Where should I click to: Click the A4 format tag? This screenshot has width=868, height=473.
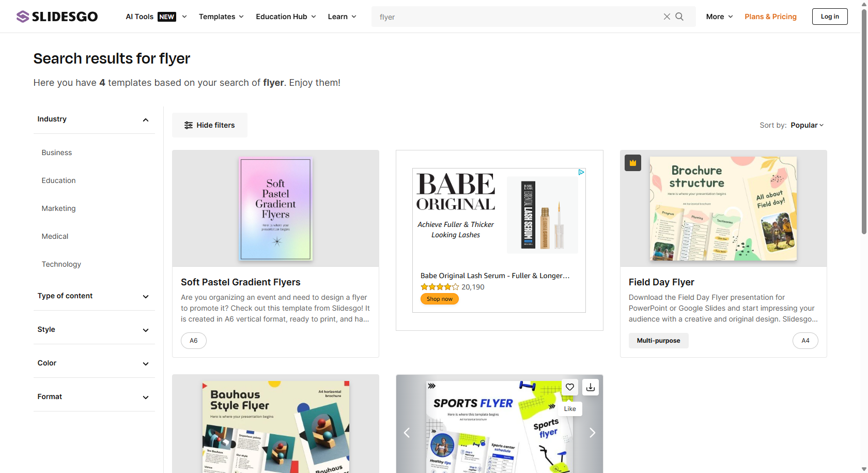tap(805, 341)
